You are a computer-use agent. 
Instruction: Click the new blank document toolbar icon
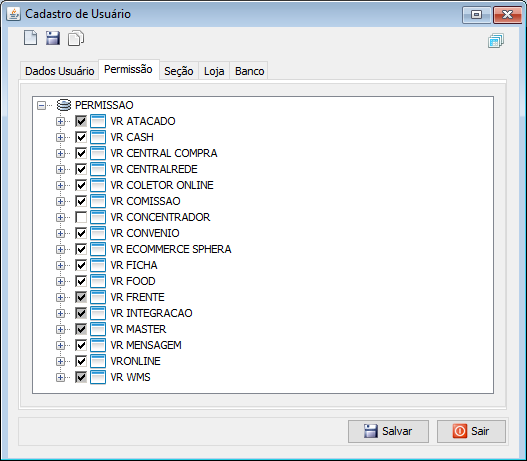click(x=31, y=38)
